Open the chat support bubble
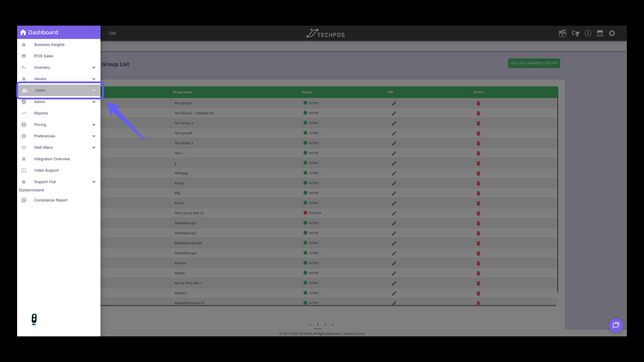 pos(616,325)
